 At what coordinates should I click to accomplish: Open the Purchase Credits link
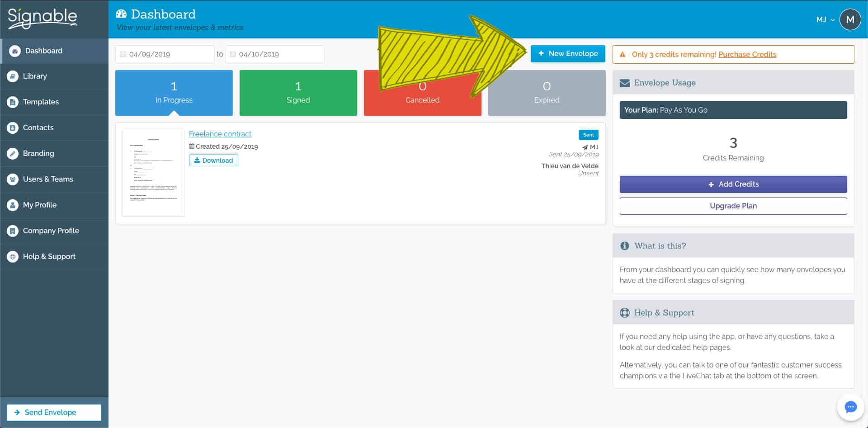(747, 55)
